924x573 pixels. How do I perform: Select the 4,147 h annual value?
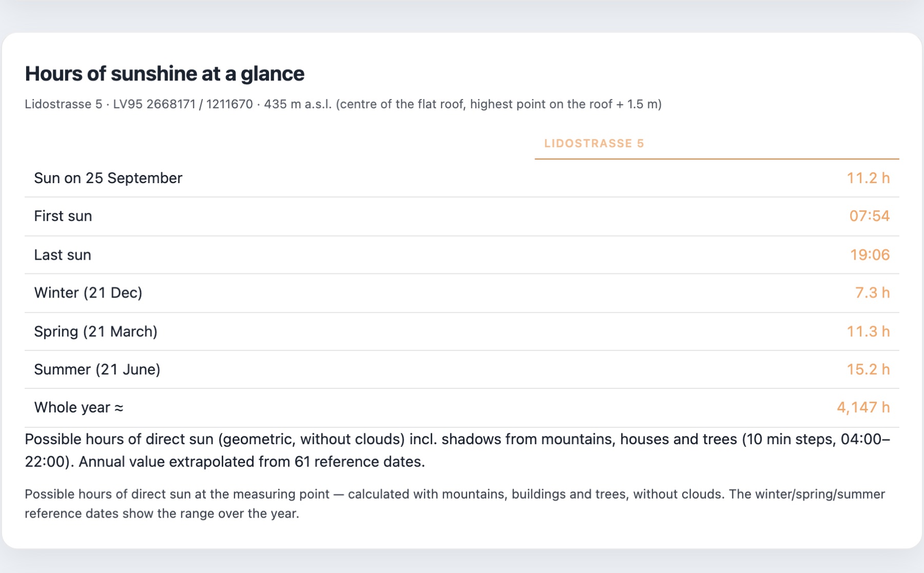pos(863,407)
